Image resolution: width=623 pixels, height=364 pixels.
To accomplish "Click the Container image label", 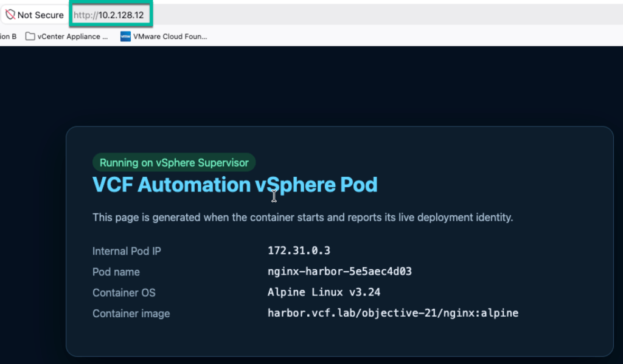I will pos(131,314).
